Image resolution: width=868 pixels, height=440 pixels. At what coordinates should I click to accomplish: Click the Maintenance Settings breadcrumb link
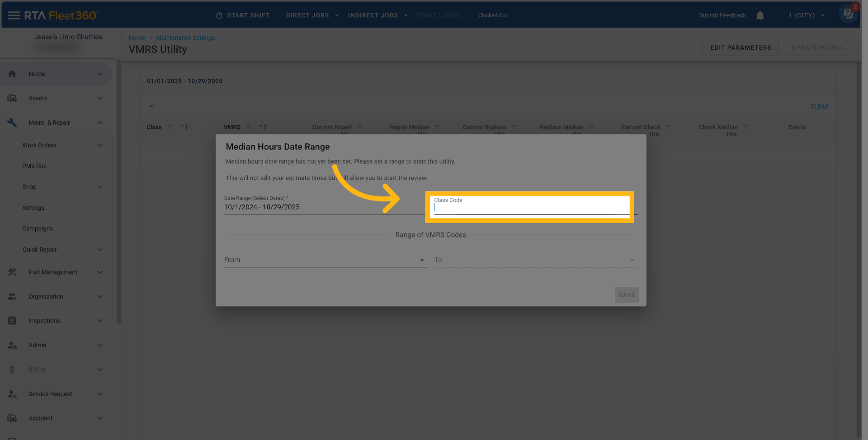click(185, 37)
